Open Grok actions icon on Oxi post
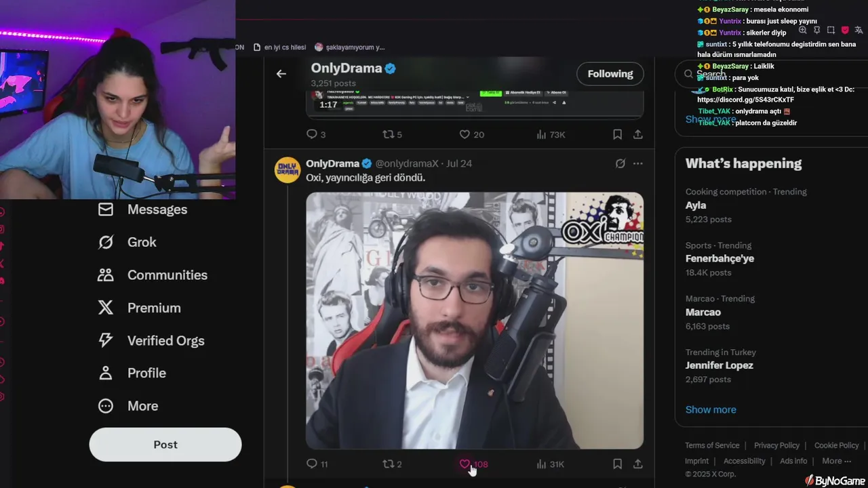The width and height of the screenshot is (868, 488). click(620, 163)
